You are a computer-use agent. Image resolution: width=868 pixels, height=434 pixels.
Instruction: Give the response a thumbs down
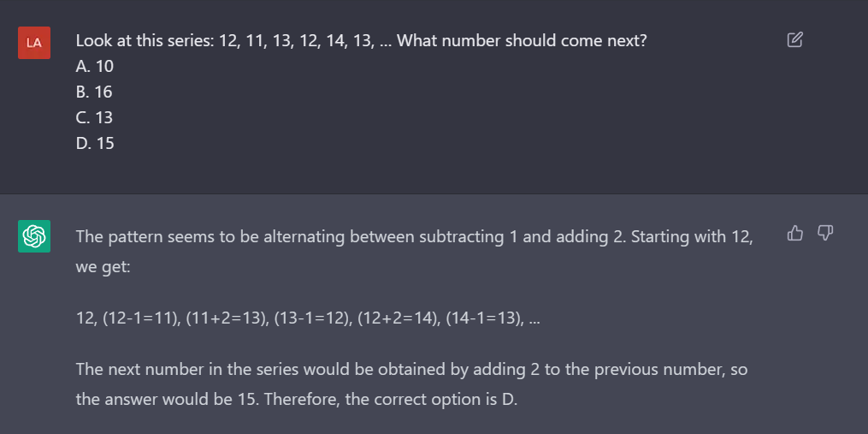click(x=825, y=233)
